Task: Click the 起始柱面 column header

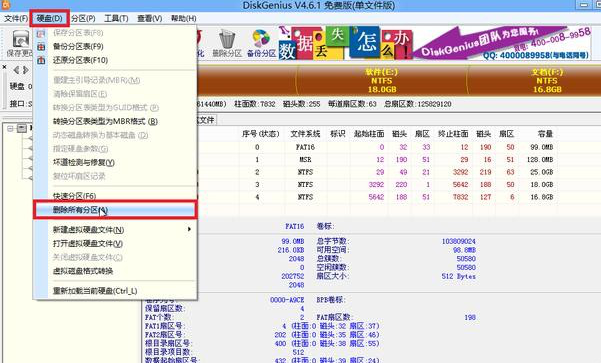Action: [x=369, y=134]
